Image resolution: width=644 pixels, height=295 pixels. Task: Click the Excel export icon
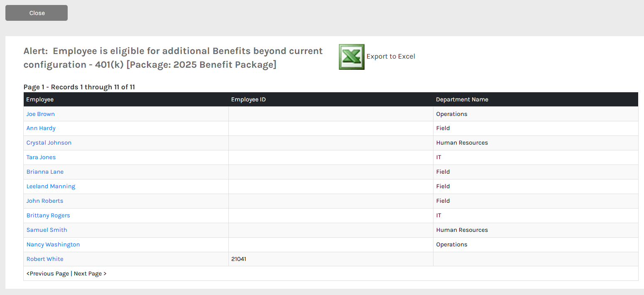pos(352,57)
